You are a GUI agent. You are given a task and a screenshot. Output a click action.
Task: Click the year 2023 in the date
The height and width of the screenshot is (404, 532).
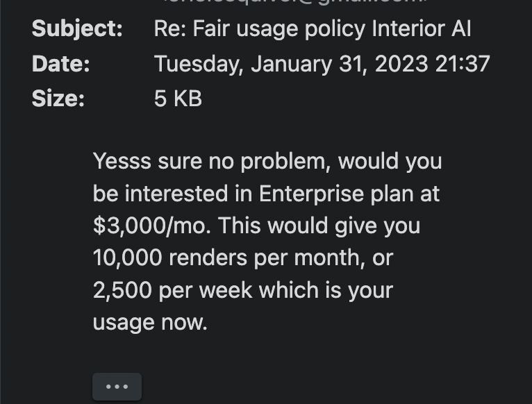tap(401, 64)
